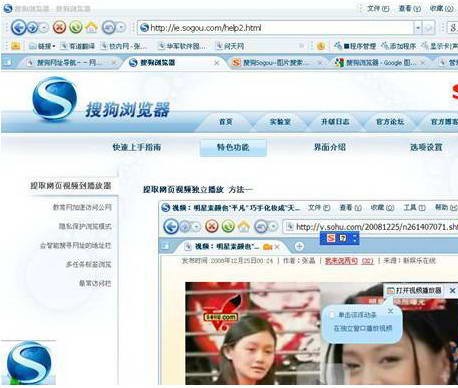Expand the dropdown next to undo tab icon
This screenshot has width=458, height=388.
click(121, 28)
